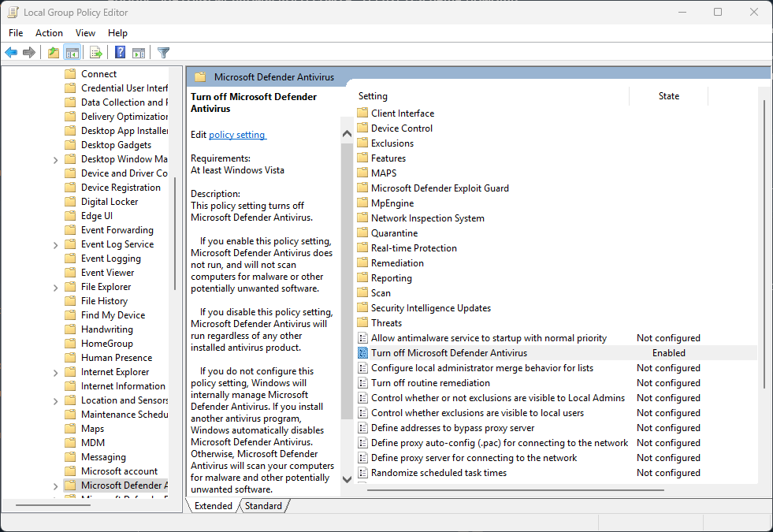773x532 pixels.
Task: Select Microsoft Defender Exploit Guard folder
Action: coord(440,188)
